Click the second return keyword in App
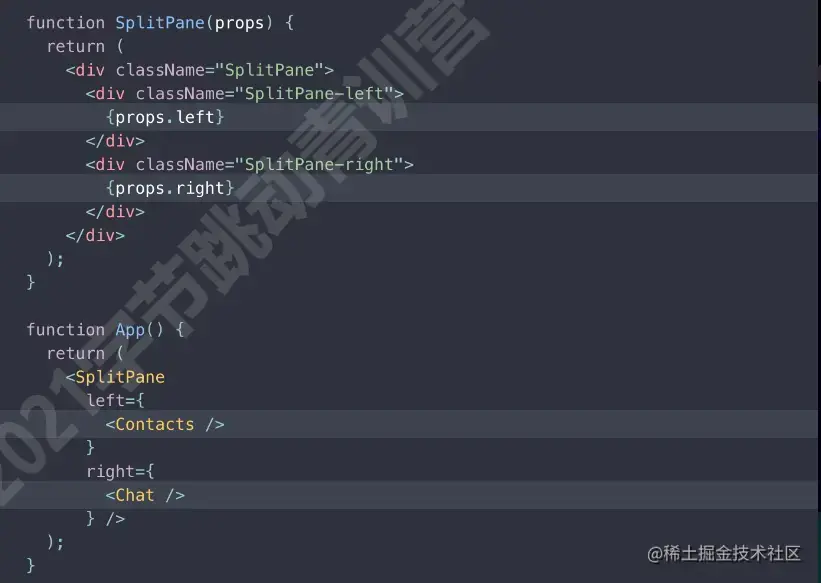 pyautogui.click(x=76, y=353)
